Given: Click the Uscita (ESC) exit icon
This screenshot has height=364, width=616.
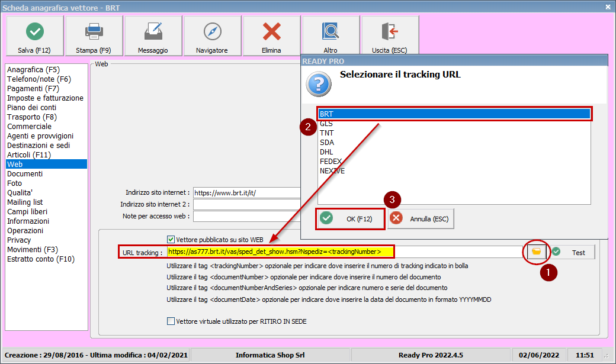Looking at the screenshot, I should tap(390, 31).
